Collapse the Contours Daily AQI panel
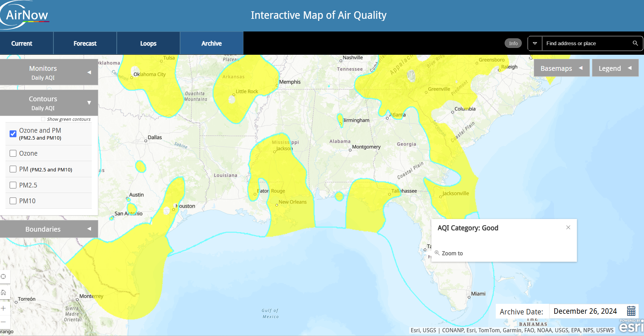The width and height of the screenshot is (644, 336). point(49,103)
